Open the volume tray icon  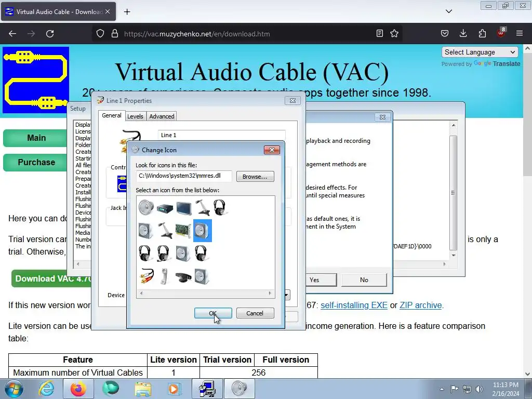pyautogui.click(x=479, y=389)
